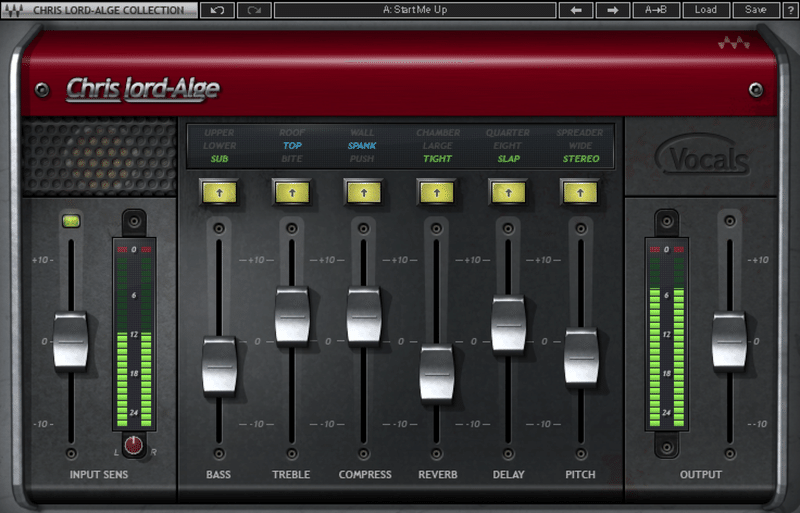Go to next preset with right arrow
Image resolution: width=800 pixels, height=513 pixels.
click(612, 10)
